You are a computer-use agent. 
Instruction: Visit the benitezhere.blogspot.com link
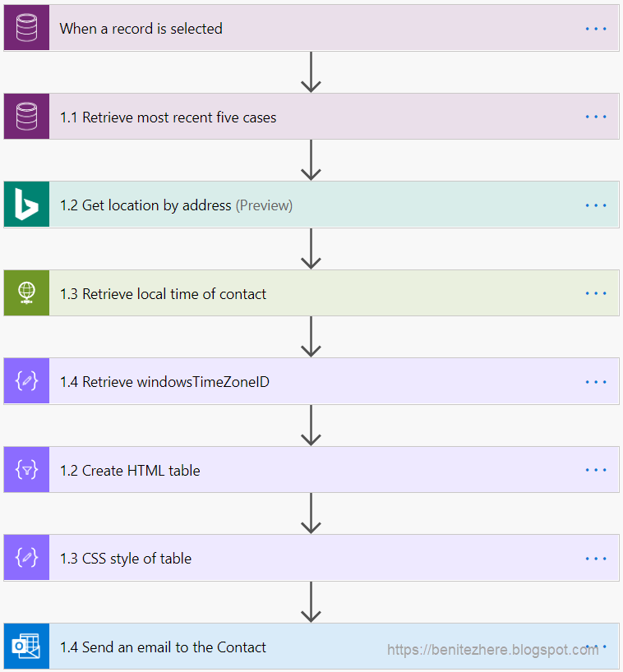pos(493,649)
